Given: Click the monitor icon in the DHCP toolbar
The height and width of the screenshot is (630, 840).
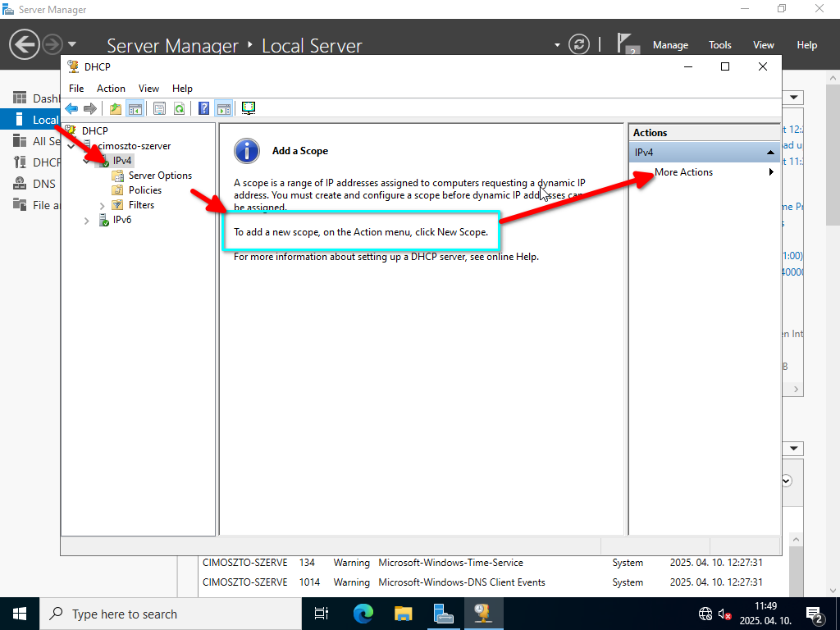Looking at the screenshot, I should pos(249,108).
